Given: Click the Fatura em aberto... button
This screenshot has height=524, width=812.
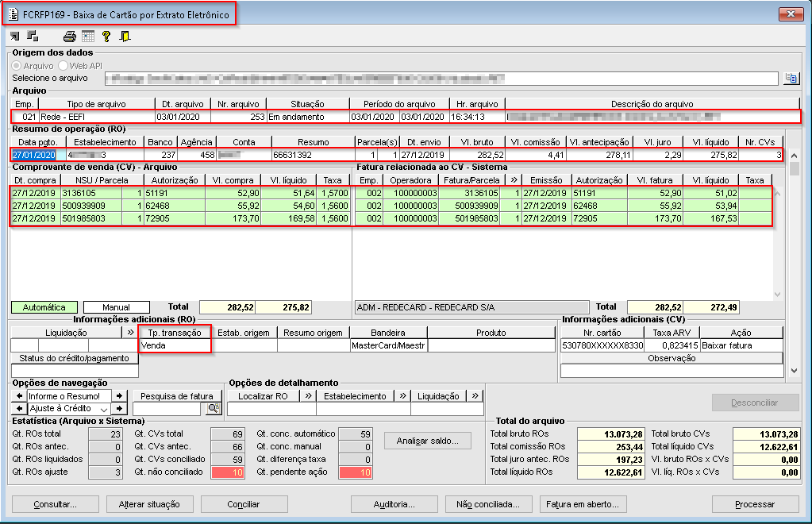Looking at the screenshot, I should 583,504.
